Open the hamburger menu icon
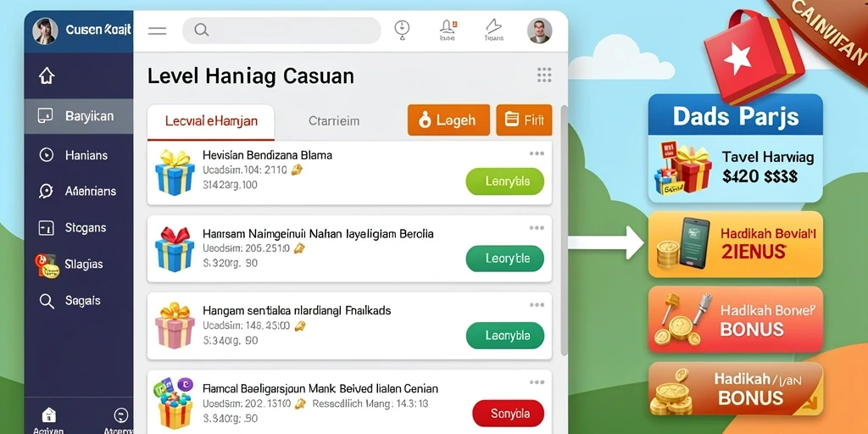Screen dimensions: 868x434 (x=157, y=31)
